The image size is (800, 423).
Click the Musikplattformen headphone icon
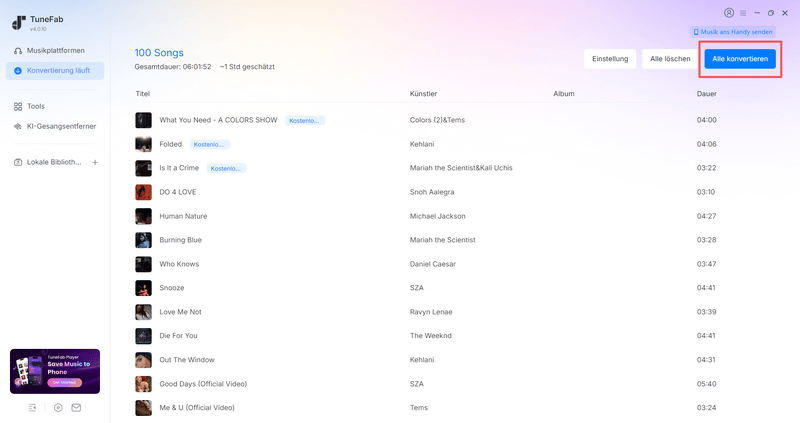pos(18,51)
